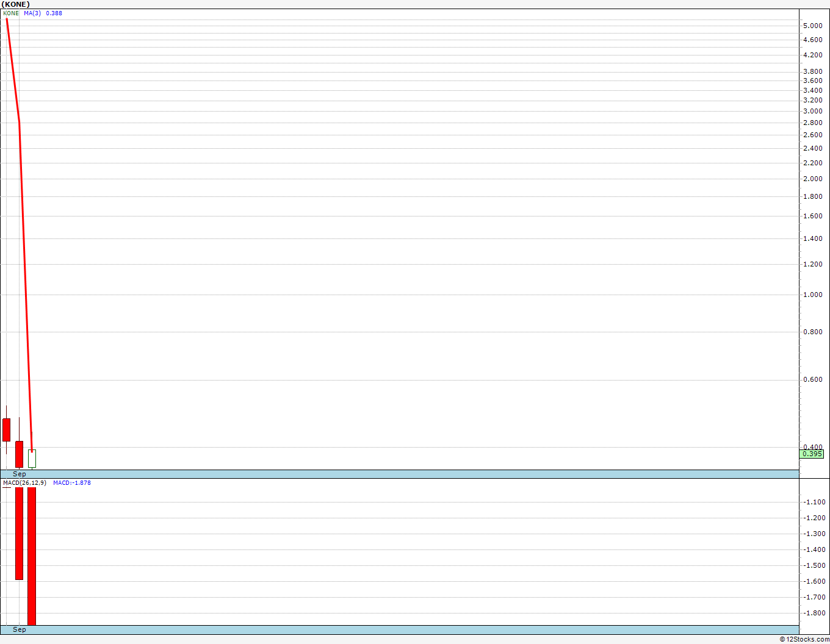Click the 5.000 price axis label
Viewport: 830px width, 644px height.
[813, 26]
